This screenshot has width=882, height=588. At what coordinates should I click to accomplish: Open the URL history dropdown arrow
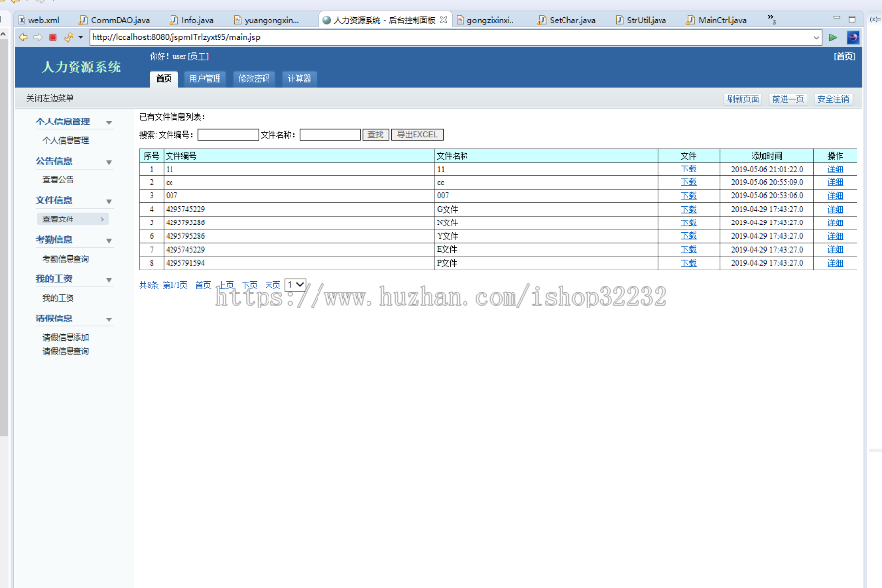[x=816, y=38]
